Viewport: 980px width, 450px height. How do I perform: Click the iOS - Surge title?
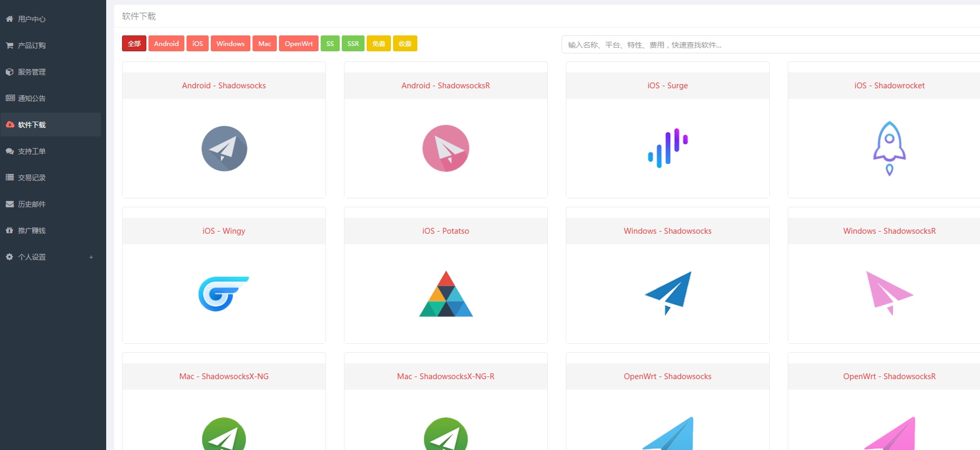click(x=668, y=86)
